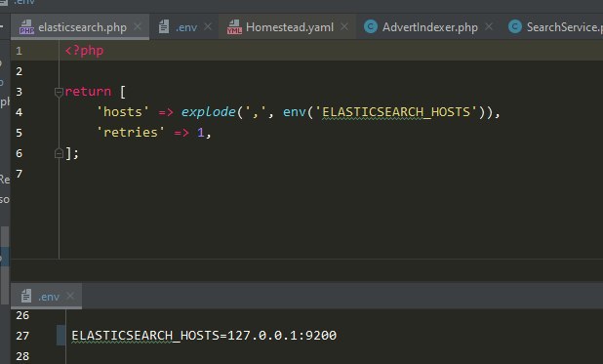Screen dimensions: 603x364
Task: Close the top .env tab
Action: click(208, 27)
